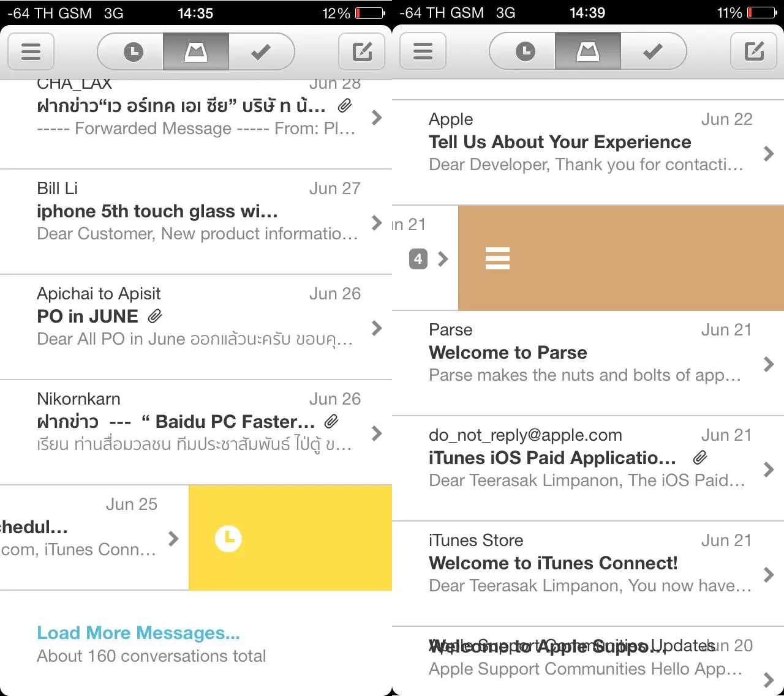Expand Apichai to Apisit message chevron
The width and height of the screenshot is (784, 696).
coord(377,328)
